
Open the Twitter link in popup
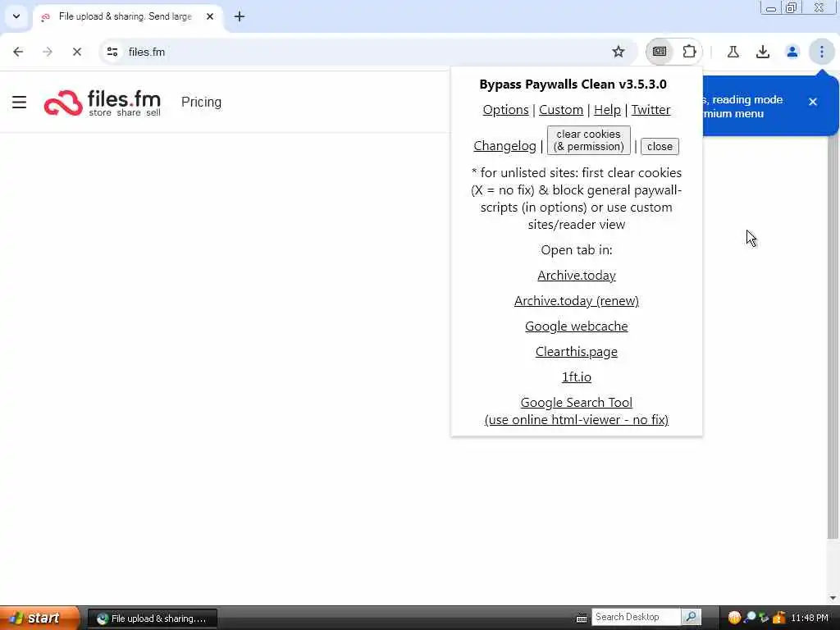(651, 110)
